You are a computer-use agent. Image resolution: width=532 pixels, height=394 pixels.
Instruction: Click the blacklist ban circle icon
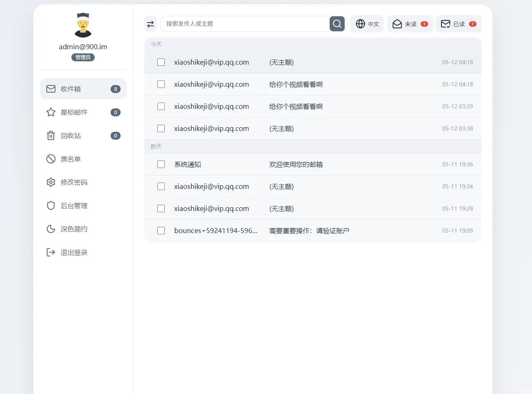point(51,159)
